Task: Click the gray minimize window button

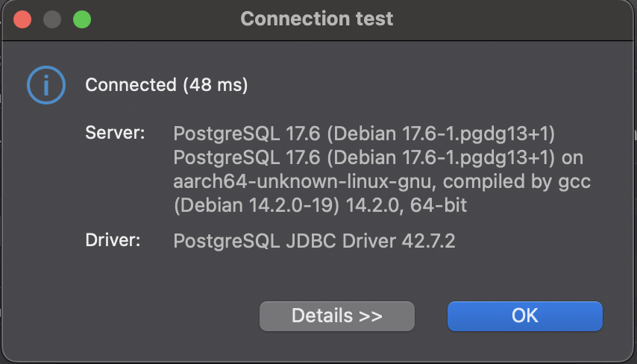Action: click(52, 19)
